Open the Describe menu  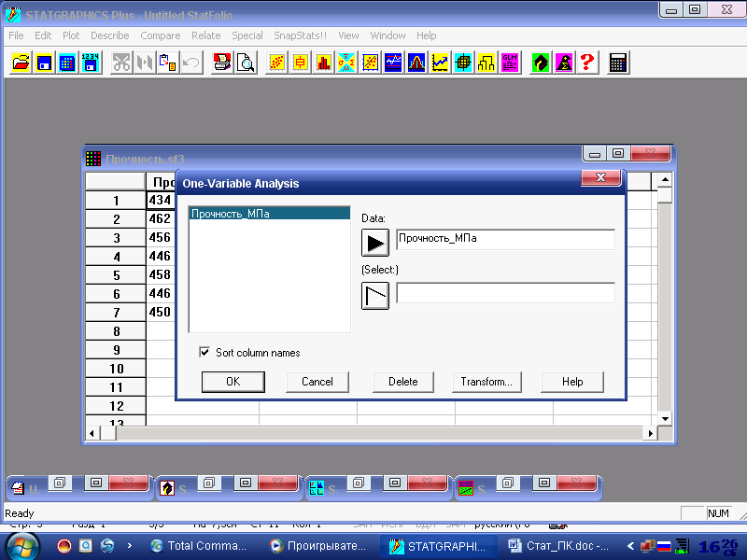coord(110,35)
